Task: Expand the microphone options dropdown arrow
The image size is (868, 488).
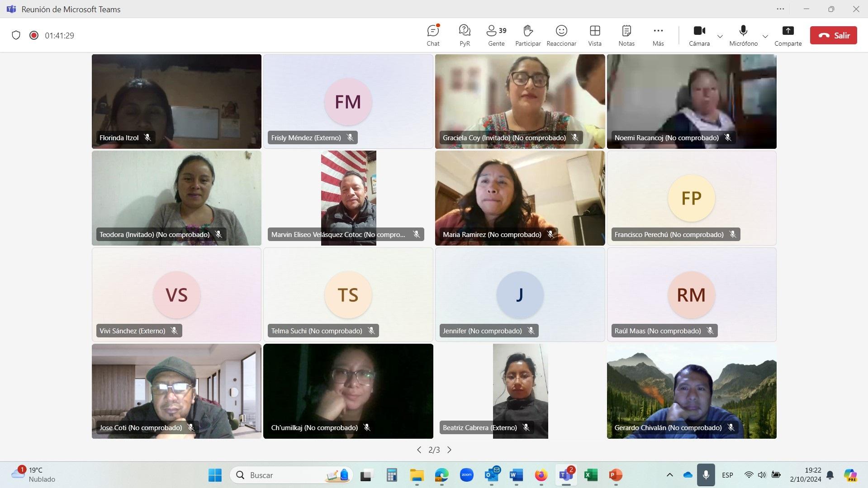Action: pos(765,36)
